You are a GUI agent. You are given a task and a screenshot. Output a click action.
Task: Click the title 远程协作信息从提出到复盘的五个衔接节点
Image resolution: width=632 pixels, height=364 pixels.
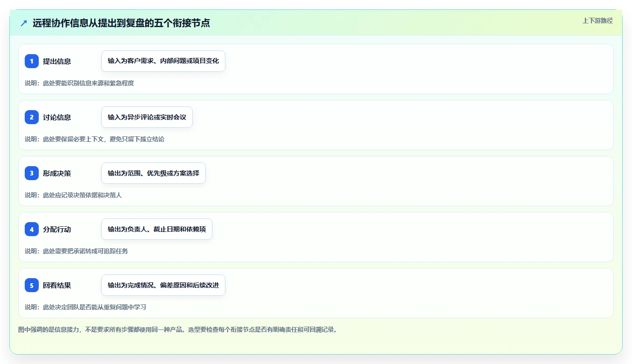pos(121,23)
